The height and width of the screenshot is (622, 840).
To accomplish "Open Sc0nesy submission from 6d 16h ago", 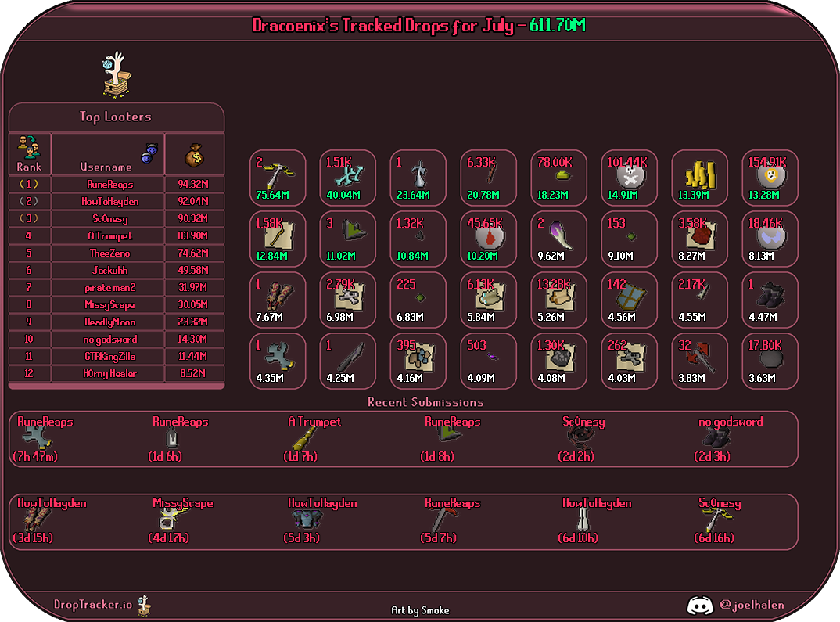I will 720,520.
